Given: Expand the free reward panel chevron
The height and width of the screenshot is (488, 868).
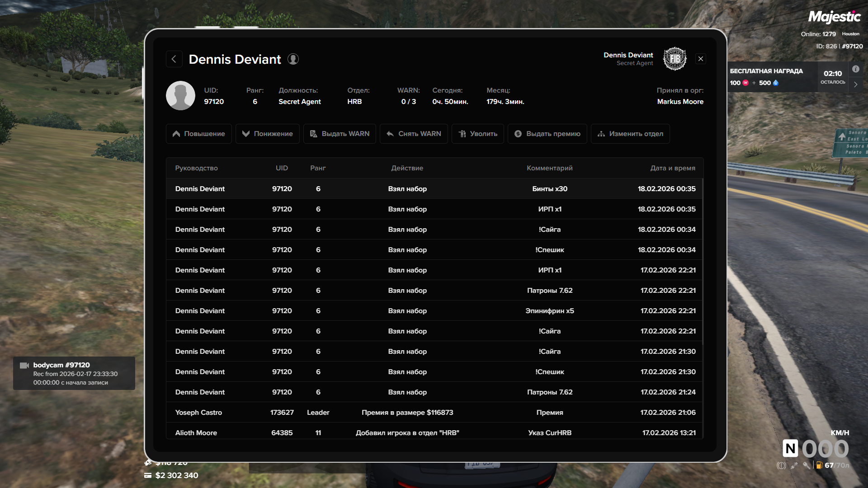Looking at the screenshot, I should pyautogui.click(x=855, y=84).
